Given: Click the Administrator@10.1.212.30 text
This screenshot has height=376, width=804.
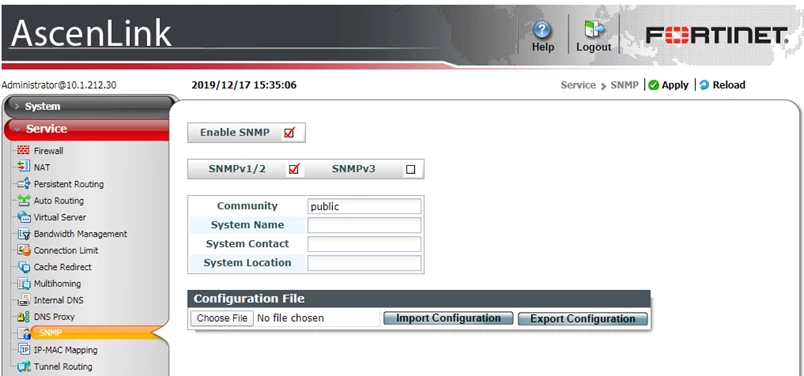Looking at the screenshot, I should (59, 85).
